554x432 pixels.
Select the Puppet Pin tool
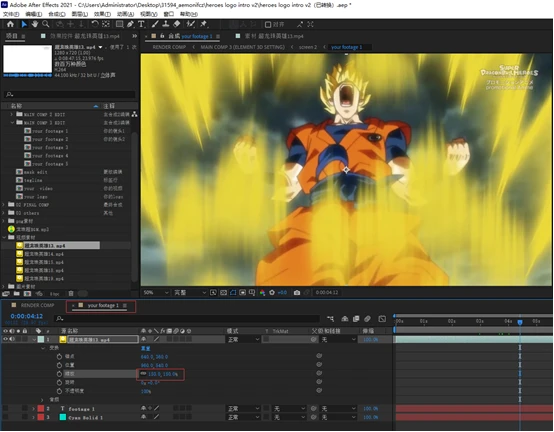point(204,24)
